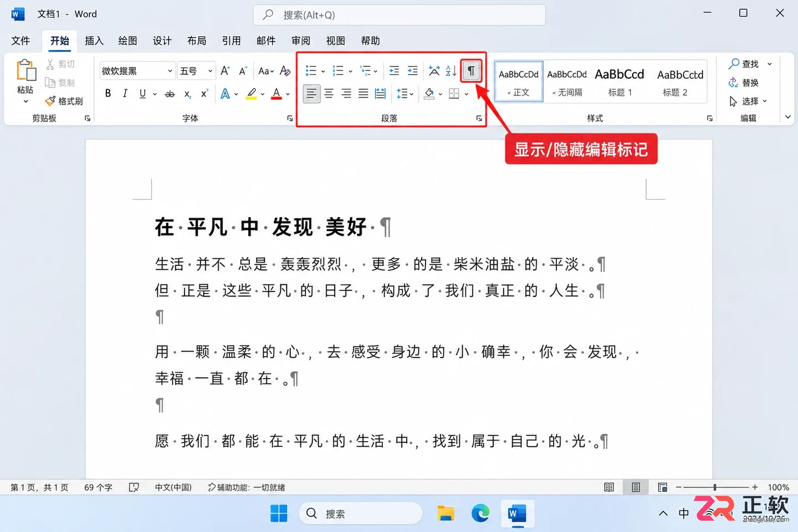Viewport: 798px width, 532px height.
Task: Apply the red font color A
Action: click(277, 94)
